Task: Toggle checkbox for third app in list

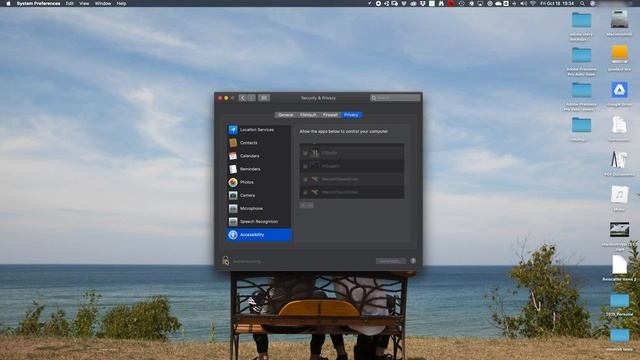Action: pos(305,179)
